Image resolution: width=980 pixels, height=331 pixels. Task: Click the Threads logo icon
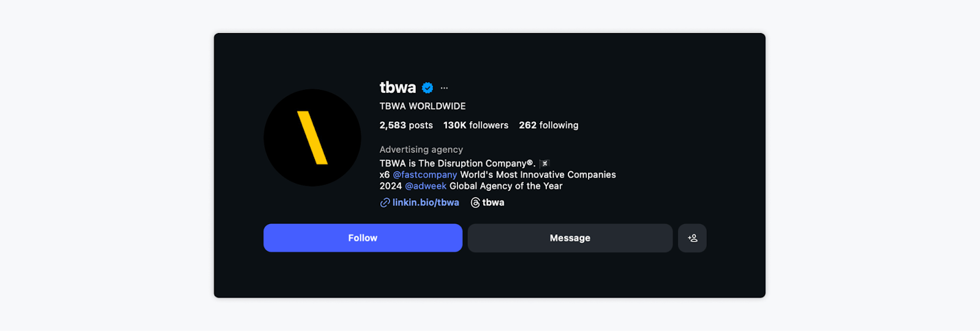click(x=475, y=203)
